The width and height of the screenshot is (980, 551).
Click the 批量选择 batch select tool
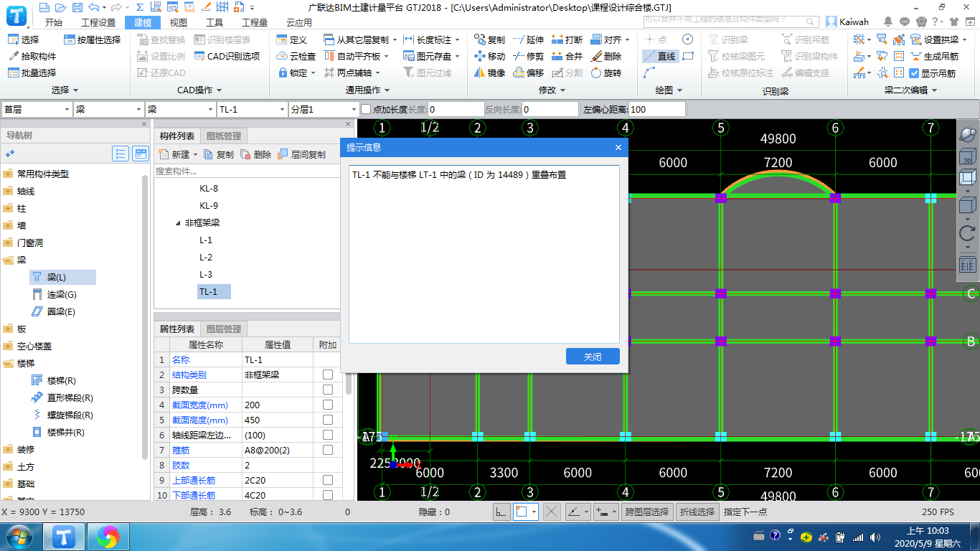point(32,72)
